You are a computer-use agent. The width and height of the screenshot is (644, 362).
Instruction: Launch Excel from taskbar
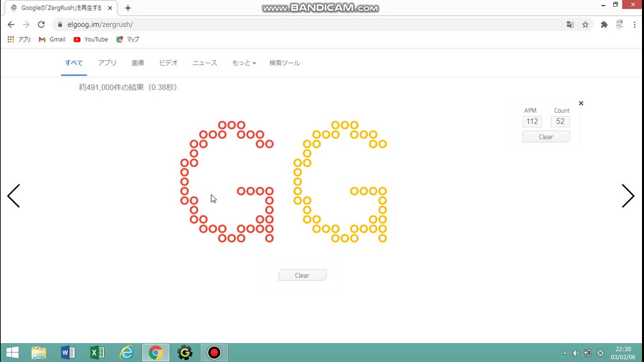pos(97,353)
